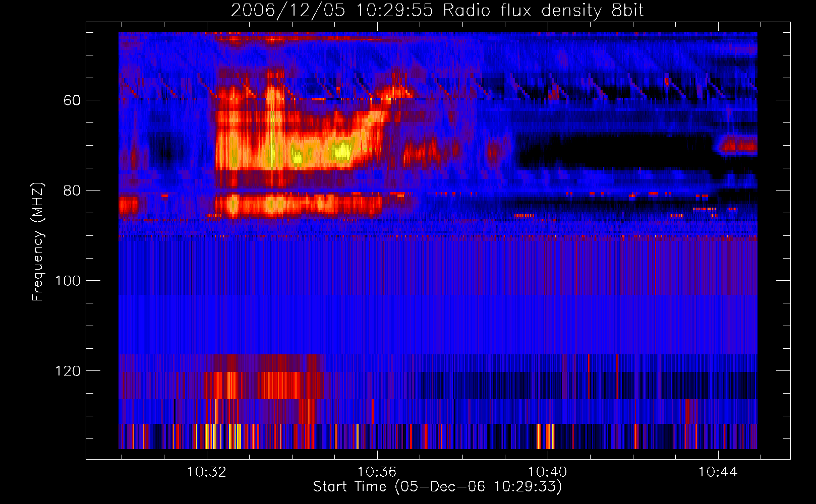Click the 120 frequency tick label
The width and height of the screenshot is (816, 504).
68,371
